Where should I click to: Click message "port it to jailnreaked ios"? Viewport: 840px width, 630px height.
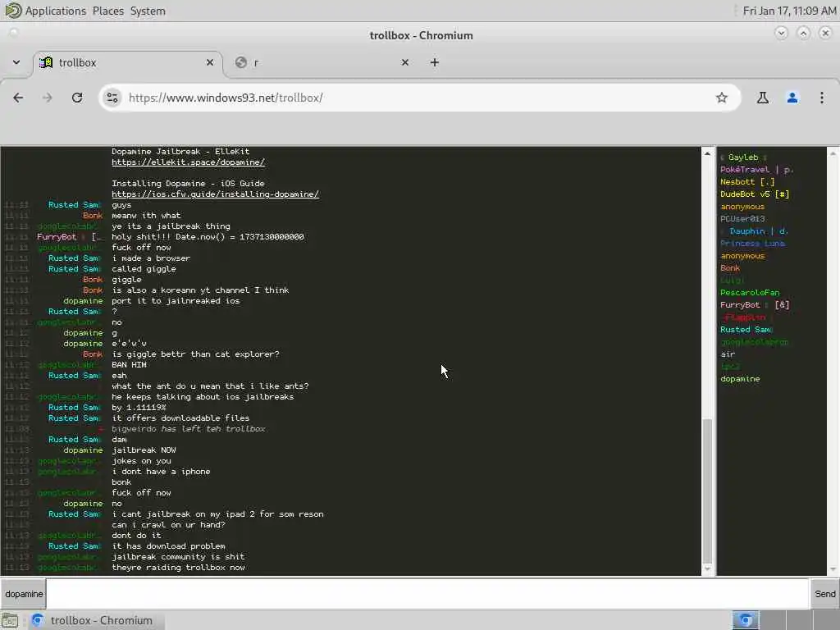[176, 300]
